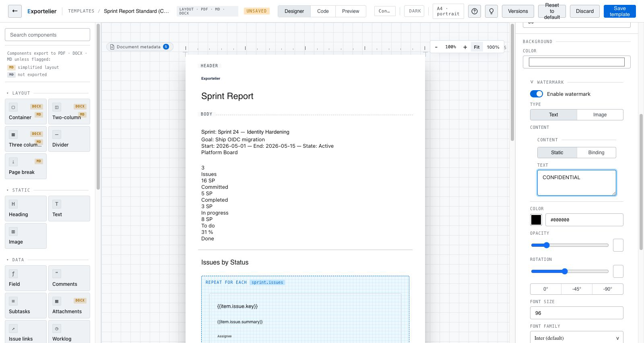Open the Preview tab
Screen dimensions: 644x343
click(351, 11)
